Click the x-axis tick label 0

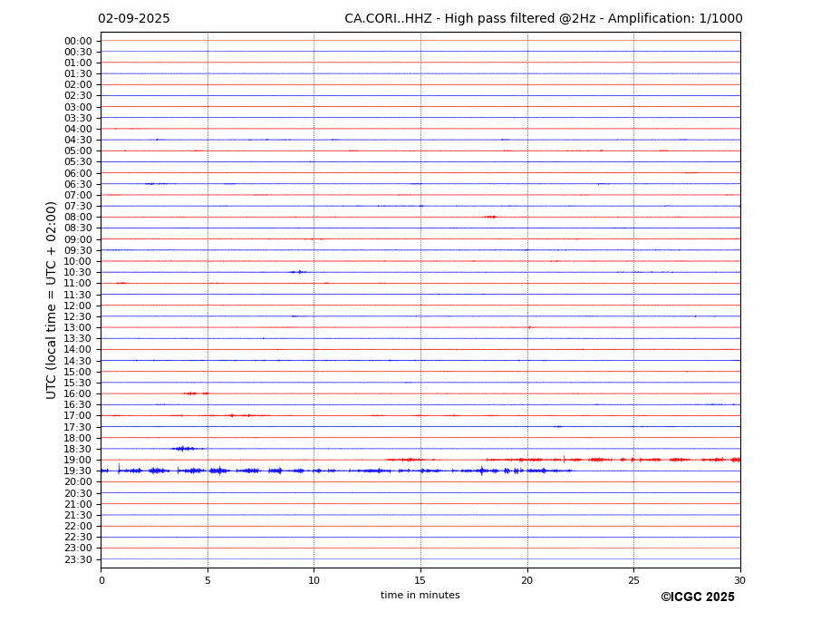[101, 580]
